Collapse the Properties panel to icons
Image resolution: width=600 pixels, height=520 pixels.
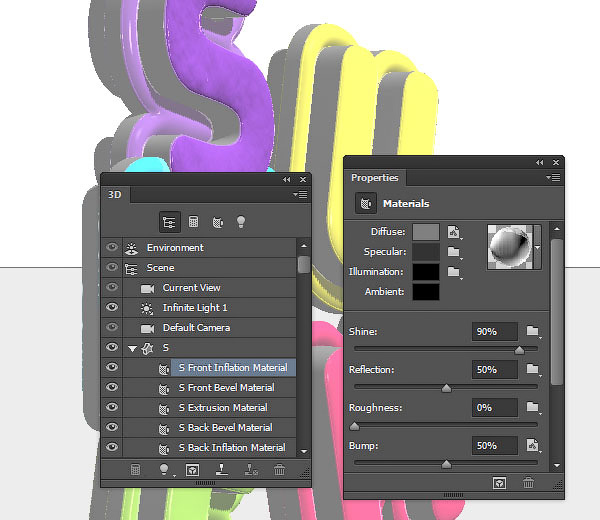tap(540, 163)
